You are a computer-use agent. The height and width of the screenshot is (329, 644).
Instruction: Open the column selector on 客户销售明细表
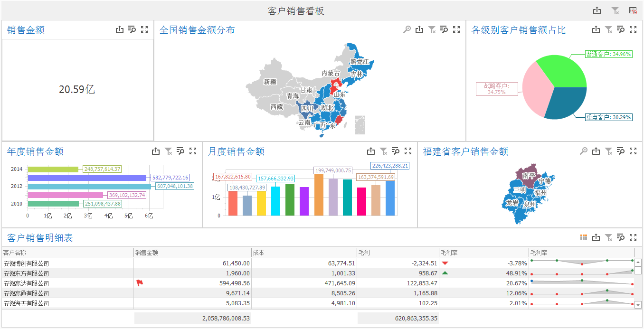click(583, 237)
